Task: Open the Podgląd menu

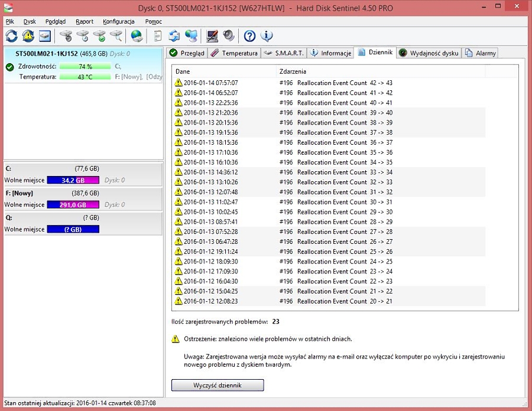Action: click(56, 21)
